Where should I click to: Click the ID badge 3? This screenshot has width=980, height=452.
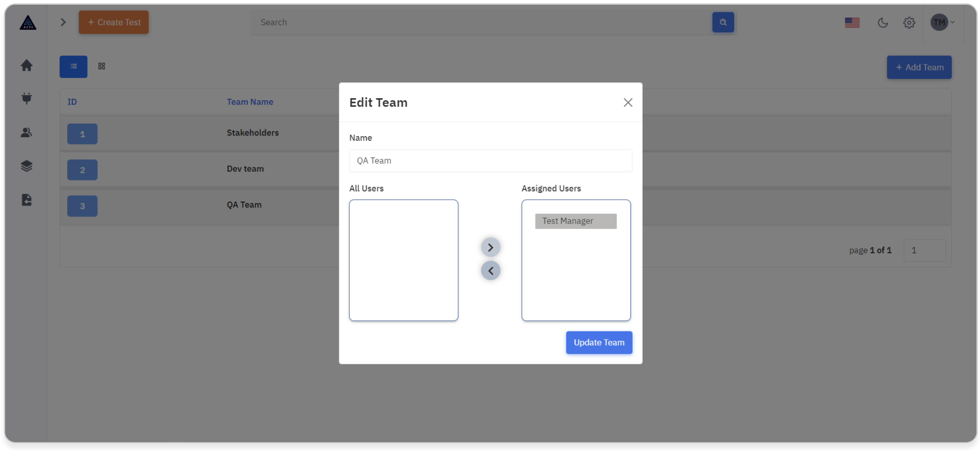click(82, 206)
